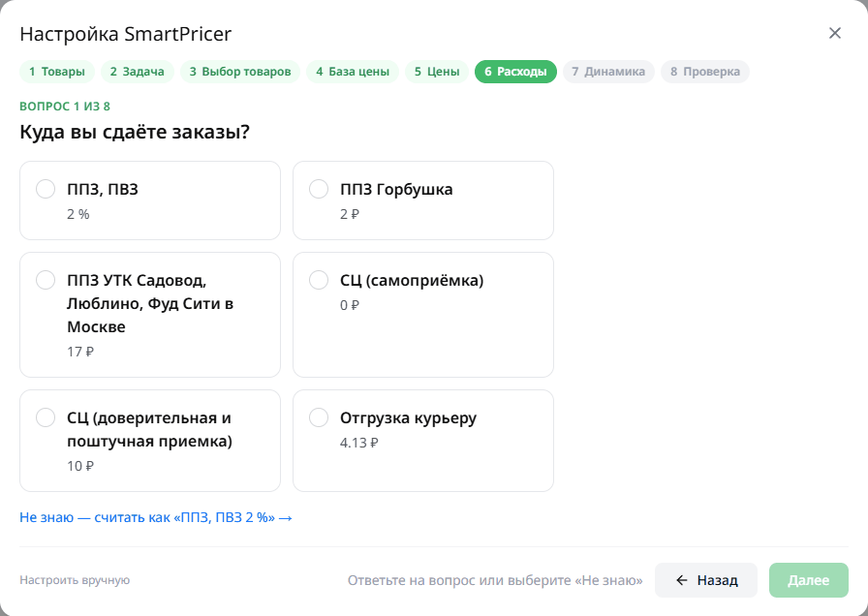Jump to step 8 Проверка

coord(704,72)
